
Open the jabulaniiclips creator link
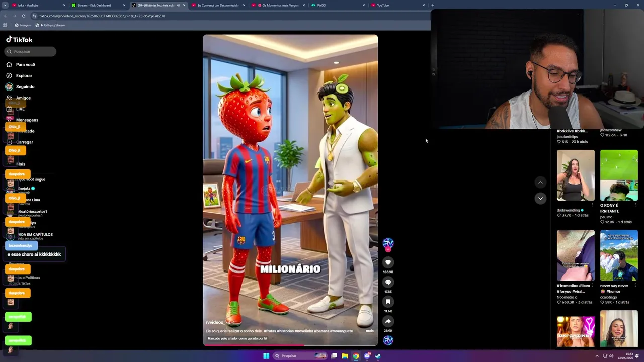pyautogui.click(x=567, y=137)
